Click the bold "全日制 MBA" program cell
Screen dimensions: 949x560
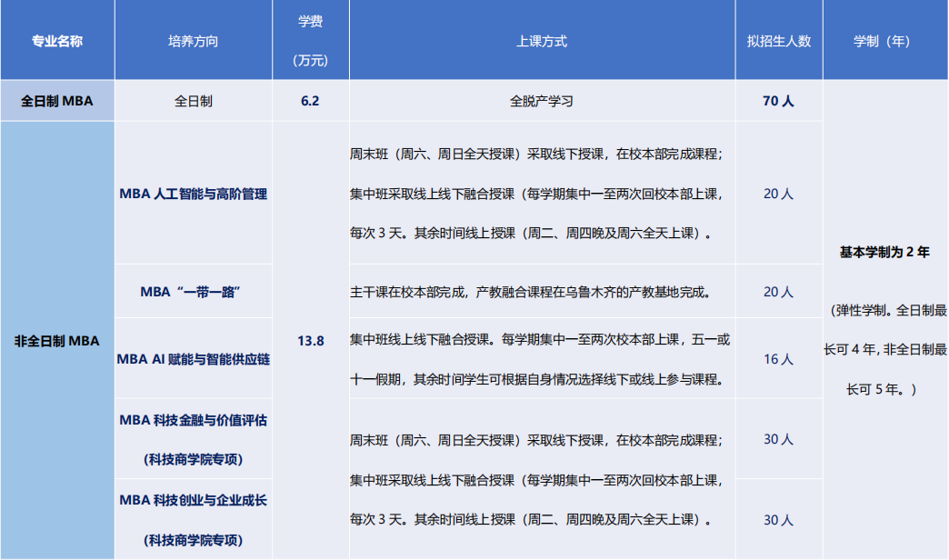57,101
